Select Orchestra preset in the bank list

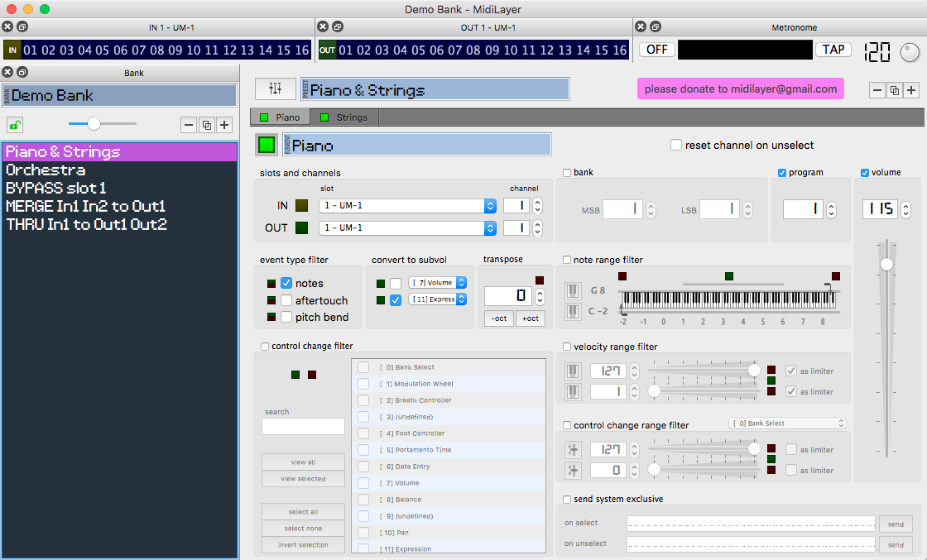tap(46, 170)
